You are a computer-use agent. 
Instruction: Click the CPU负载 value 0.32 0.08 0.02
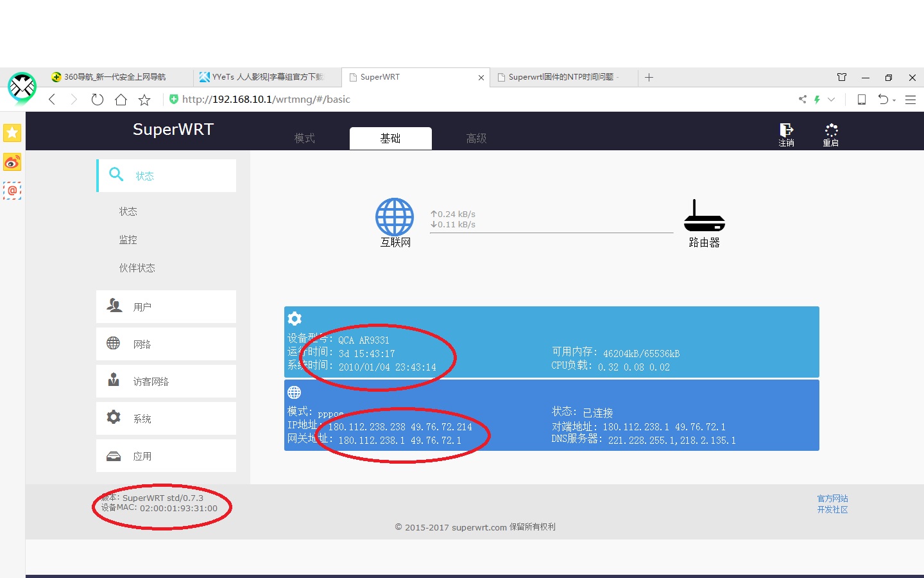pos(634,367)
